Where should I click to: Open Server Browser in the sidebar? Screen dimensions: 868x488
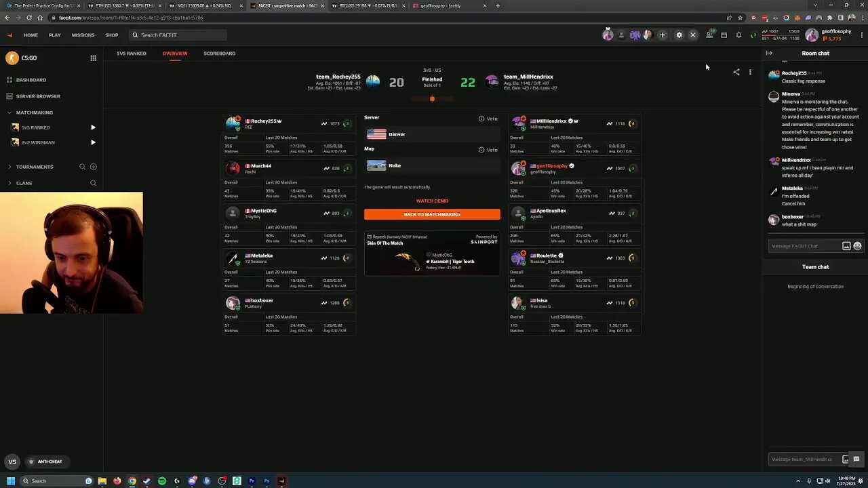(38, 96)
